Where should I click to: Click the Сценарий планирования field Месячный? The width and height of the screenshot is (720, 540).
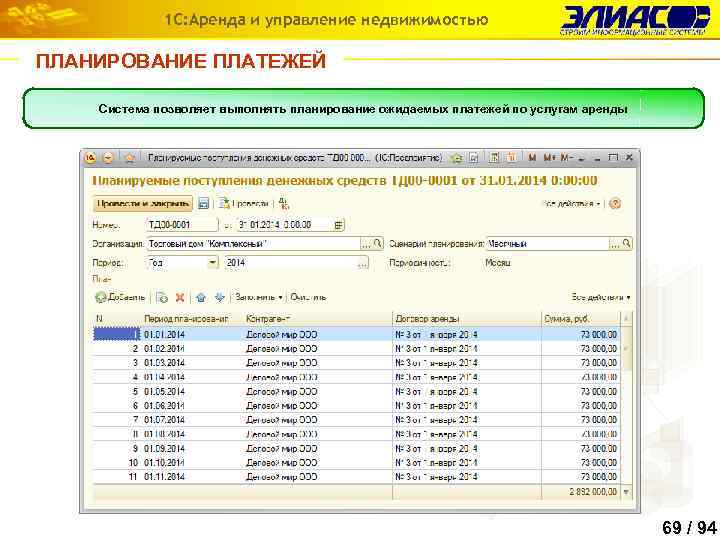point(547,243)
